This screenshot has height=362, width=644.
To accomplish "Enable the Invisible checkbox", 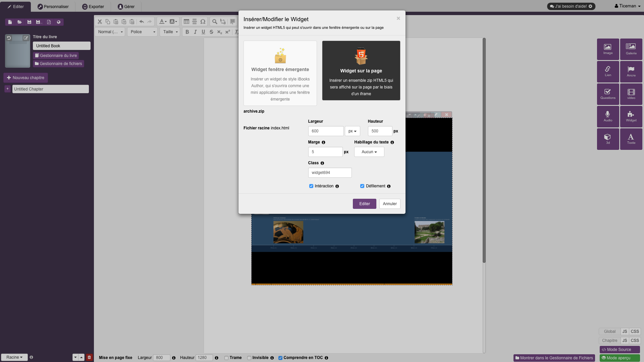I will (249, 358).
